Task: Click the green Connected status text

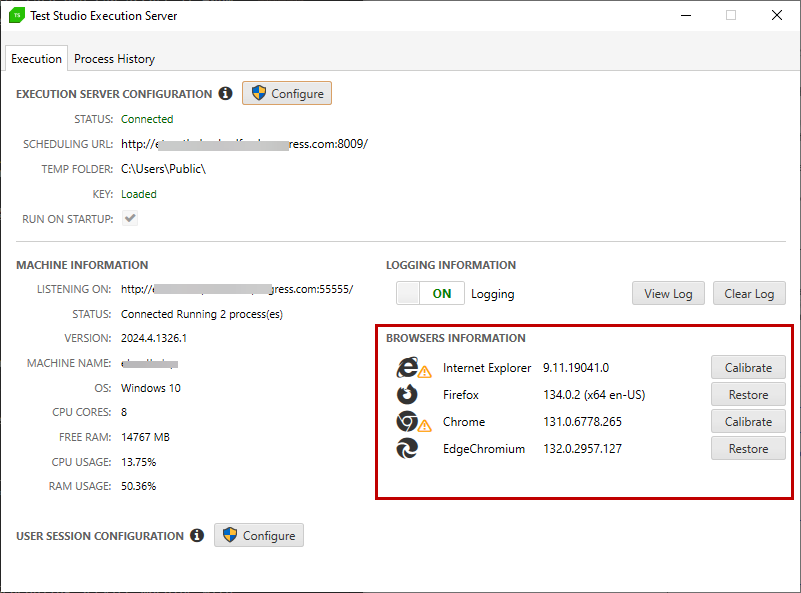Action: 147,119
